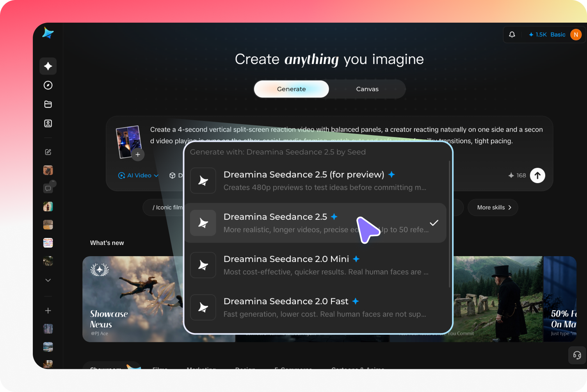Open More skills
Image resolution: width=587 pixels, height=392 pixels.
(x=493, y=207)
